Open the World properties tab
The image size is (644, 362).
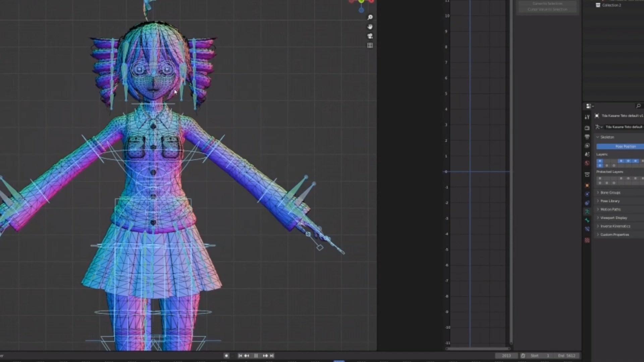tap(587, 163)
